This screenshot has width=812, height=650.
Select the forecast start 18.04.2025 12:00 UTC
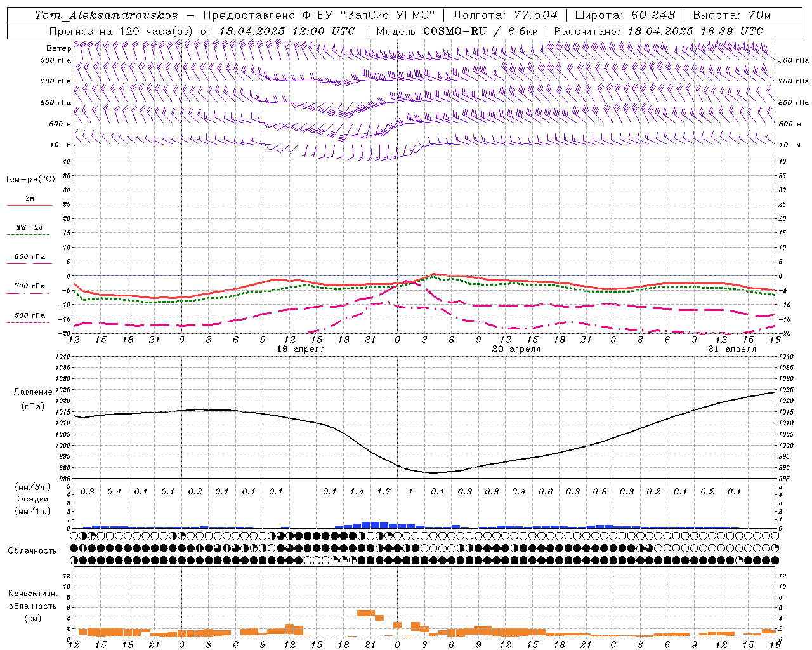pyautogui.click(x=287, y=30)
